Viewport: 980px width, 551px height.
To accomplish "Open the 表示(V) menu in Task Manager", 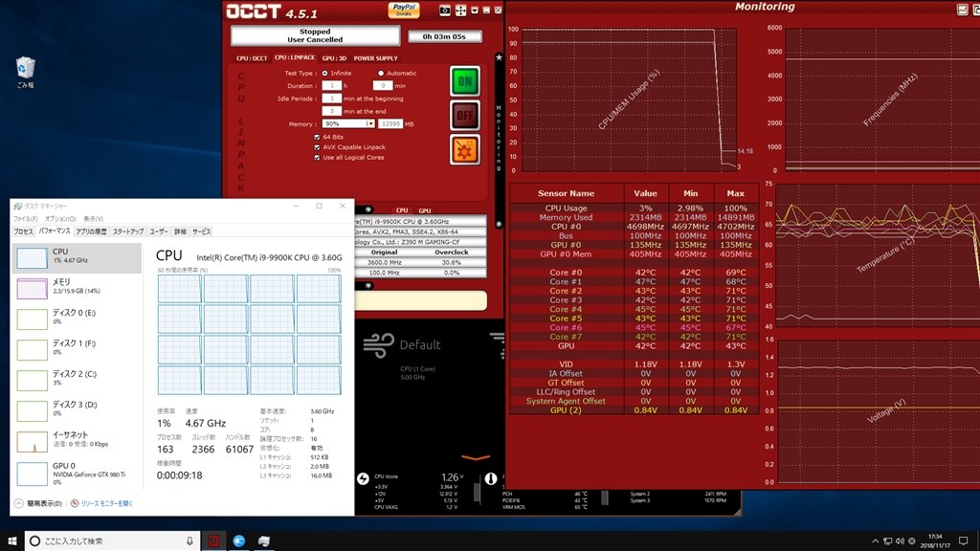I will coord(93,219).
